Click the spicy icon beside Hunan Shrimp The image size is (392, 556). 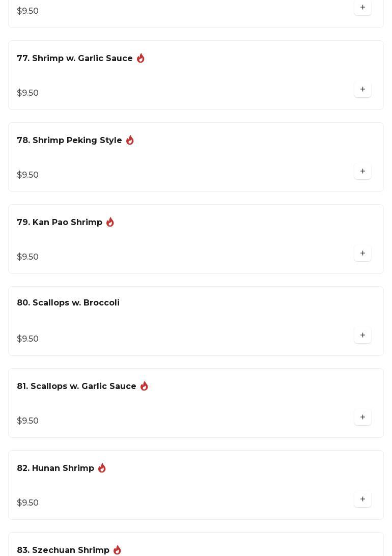pos(102,468)
